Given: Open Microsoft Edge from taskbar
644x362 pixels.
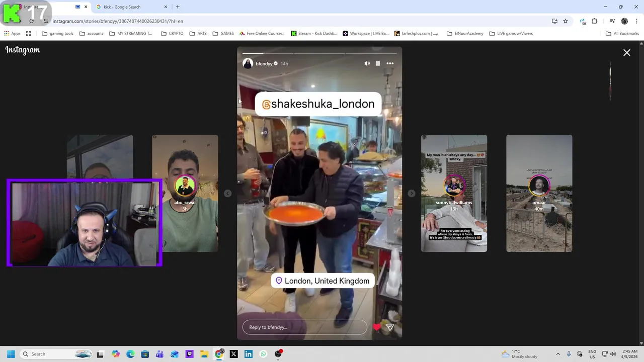Looking at the screenshot, I should coord(130,354).
